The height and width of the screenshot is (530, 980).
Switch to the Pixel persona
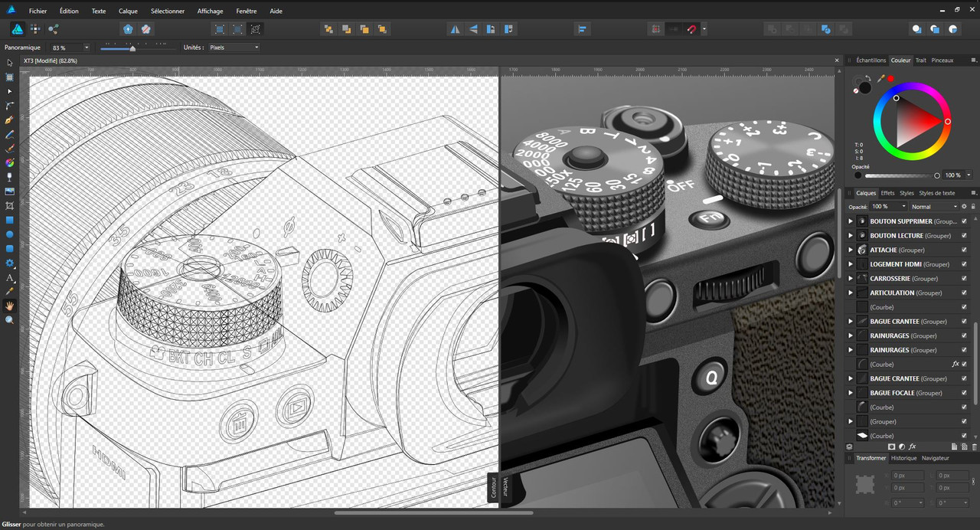[35, 29]
